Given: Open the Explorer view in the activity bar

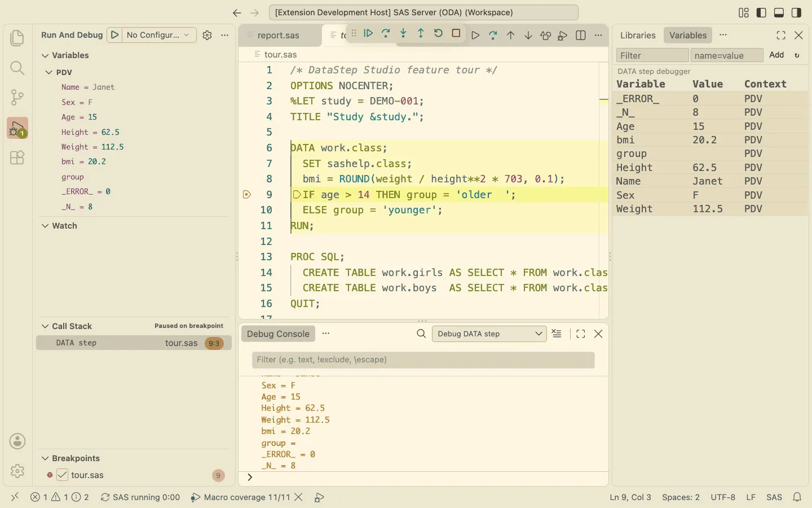Looking at the screenshot, I should (x=17, y=38).
